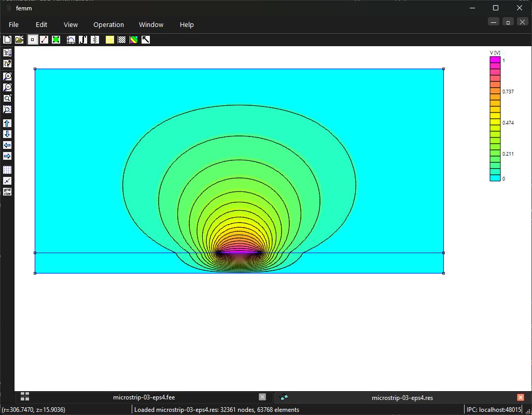The height and width of the screenshot is (415, 532).
Task: Click the yellow mesh display icon
Action: (x=109, y=40)
